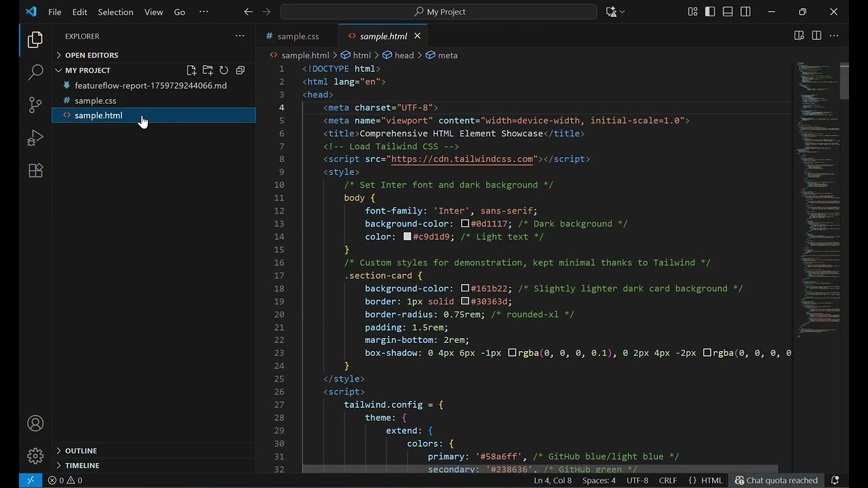
Task: Collapse all folders in explorer
Action: point(240,70)
